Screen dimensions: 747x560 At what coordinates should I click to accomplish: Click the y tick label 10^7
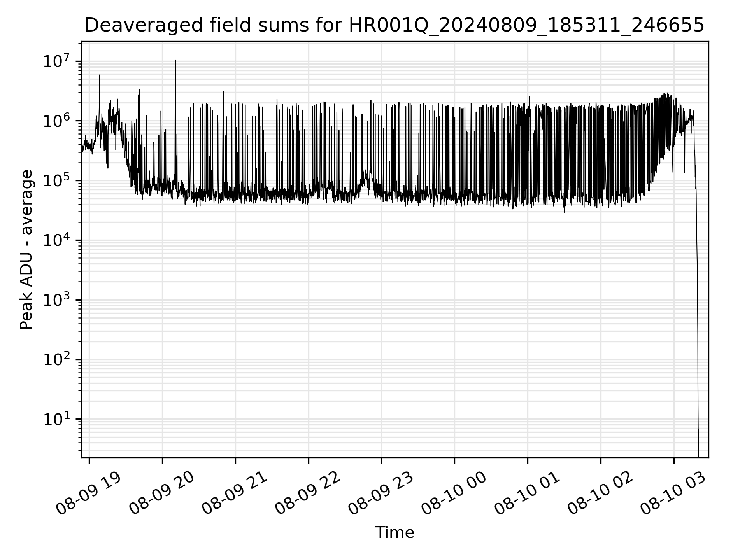pyautogui.click(x=57, y=61)
